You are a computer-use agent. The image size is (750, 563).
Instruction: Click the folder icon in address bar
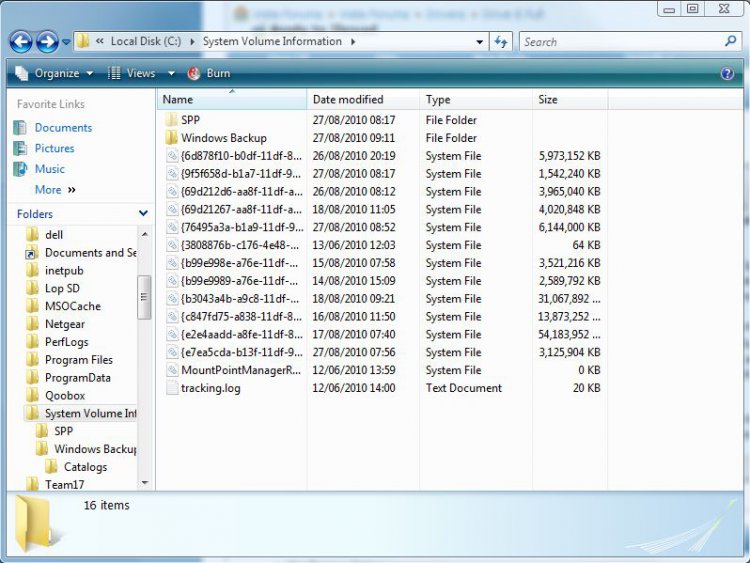[83, 41]
